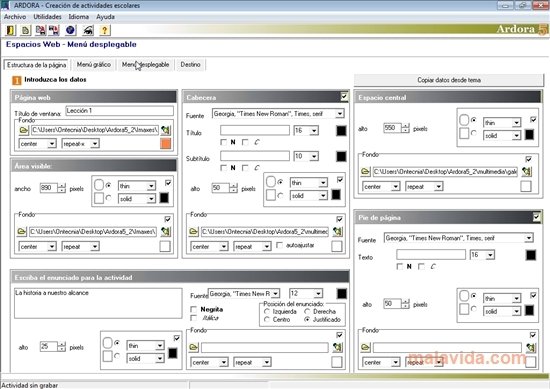Enable Itálica for the enunciado
550x389 pixels.
(193, 318)
